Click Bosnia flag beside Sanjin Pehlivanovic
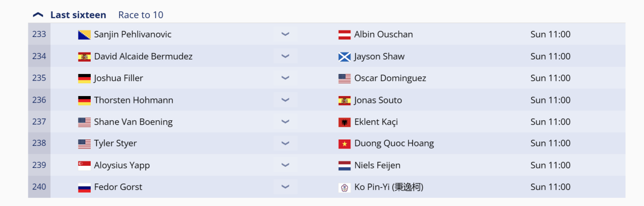This screenshot has width=644, height=206. [x=84, y=34]
